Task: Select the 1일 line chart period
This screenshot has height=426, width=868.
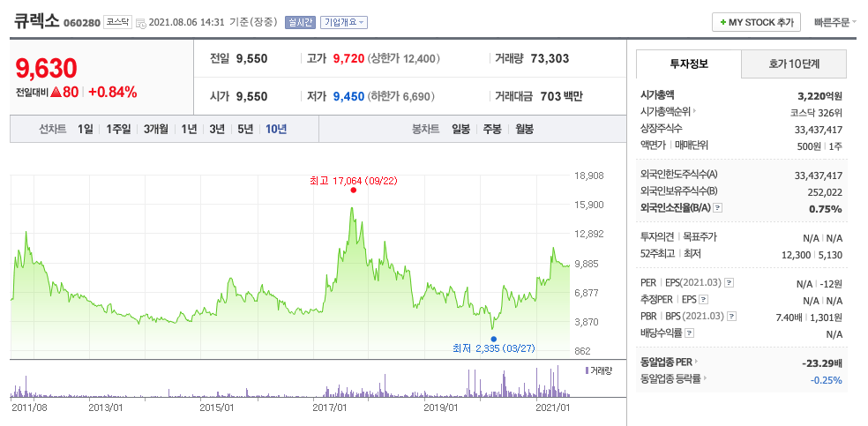Action: (86, 130)
